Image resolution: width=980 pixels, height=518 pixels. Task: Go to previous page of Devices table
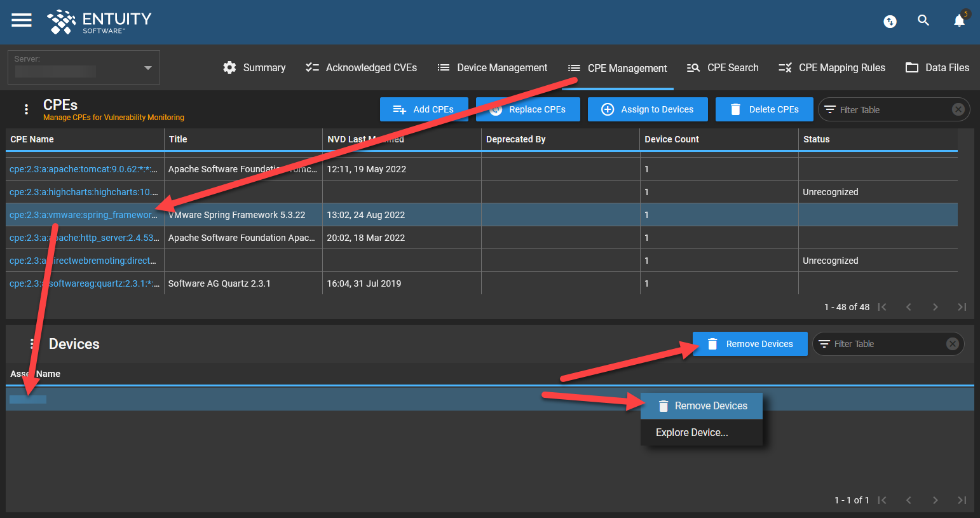[909, 500]
